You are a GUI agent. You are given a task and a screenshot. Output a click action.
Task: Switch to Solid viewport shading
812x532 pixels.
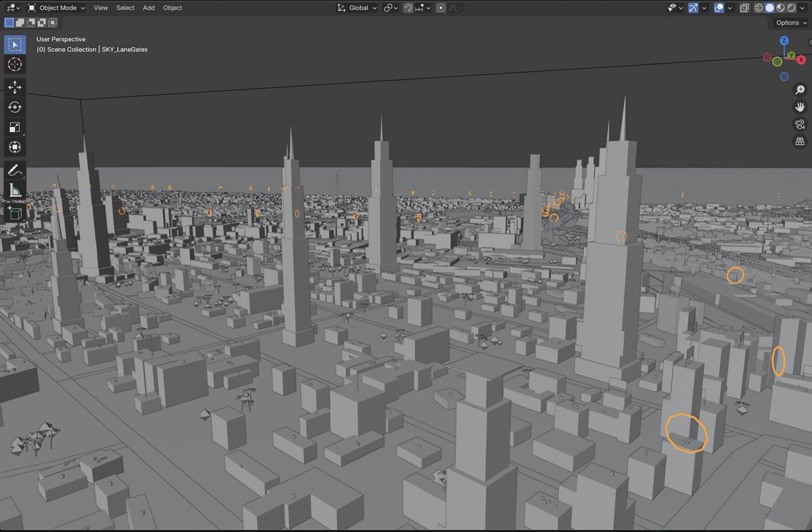point(769,7)
